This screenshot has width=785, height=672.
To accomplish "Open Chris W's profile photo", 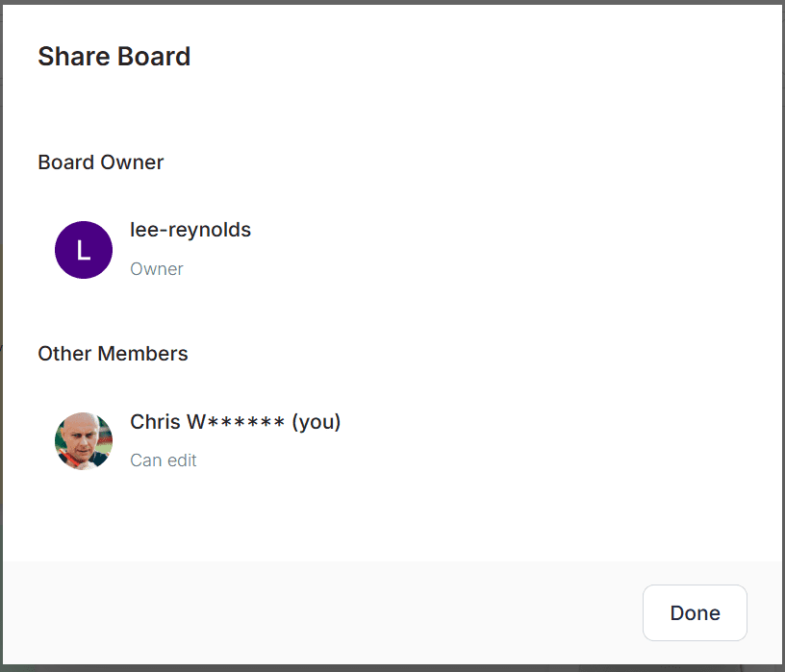I will point(84,441).
